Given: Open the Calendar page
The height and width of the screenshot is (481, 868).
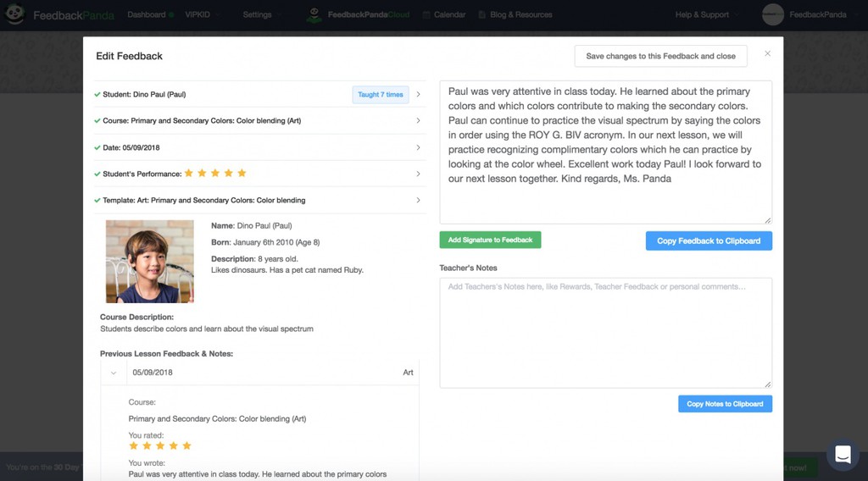Looking at the screenshot, I should click(x=449, y=15).
